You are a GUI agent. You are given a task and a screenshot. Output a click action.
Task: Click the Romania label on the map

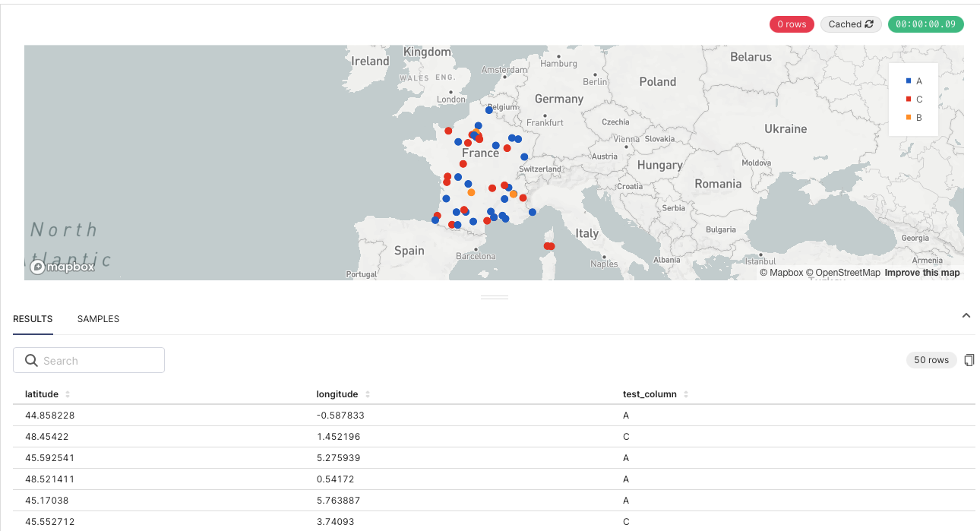pos(718,184)
